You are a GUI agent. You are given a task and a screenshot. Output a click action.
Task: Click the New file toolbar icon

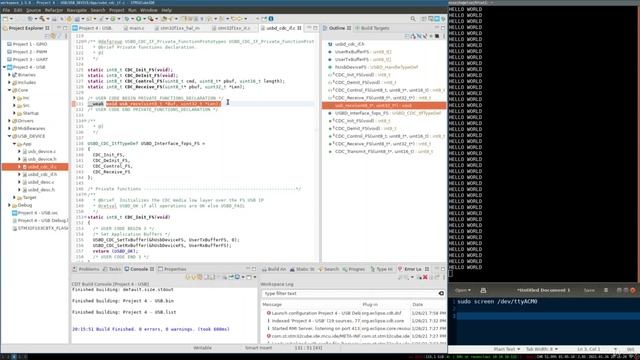(x=5, y=19)
